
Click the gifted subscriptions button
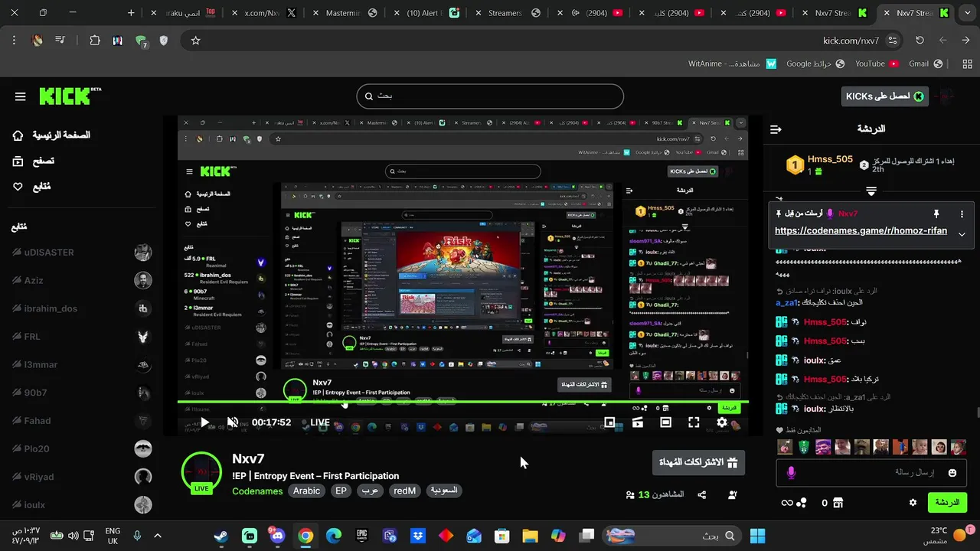(698, 462)
